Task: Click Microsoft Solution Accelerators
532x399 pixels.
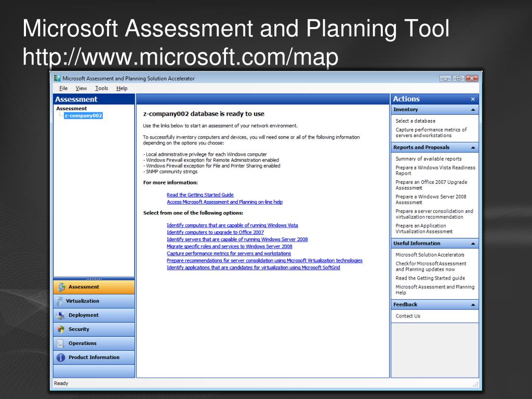Action: coord(430,255)
